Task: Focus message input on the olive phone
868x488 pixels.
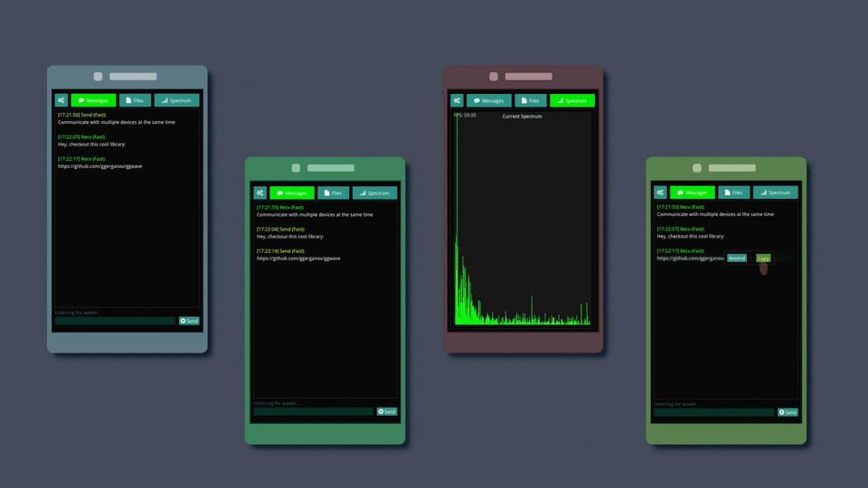Action: pos(714,412)
